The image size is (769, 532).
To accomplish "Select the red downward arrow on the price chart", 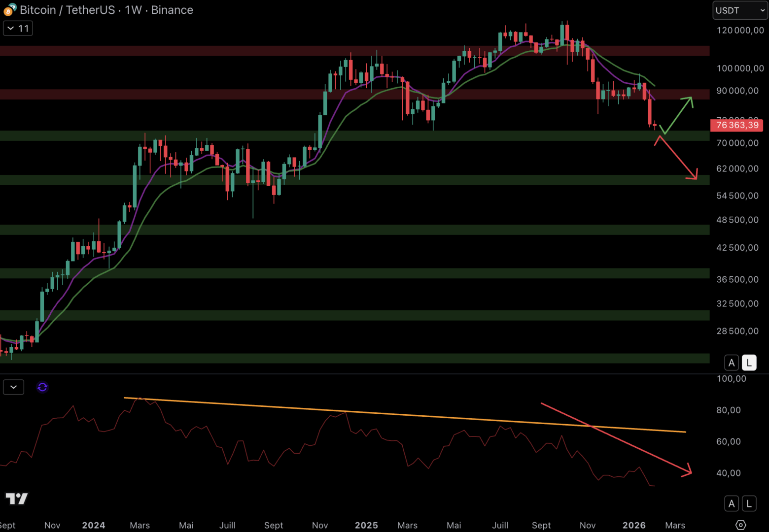I will pyautogui.click(x=676, y=158).
